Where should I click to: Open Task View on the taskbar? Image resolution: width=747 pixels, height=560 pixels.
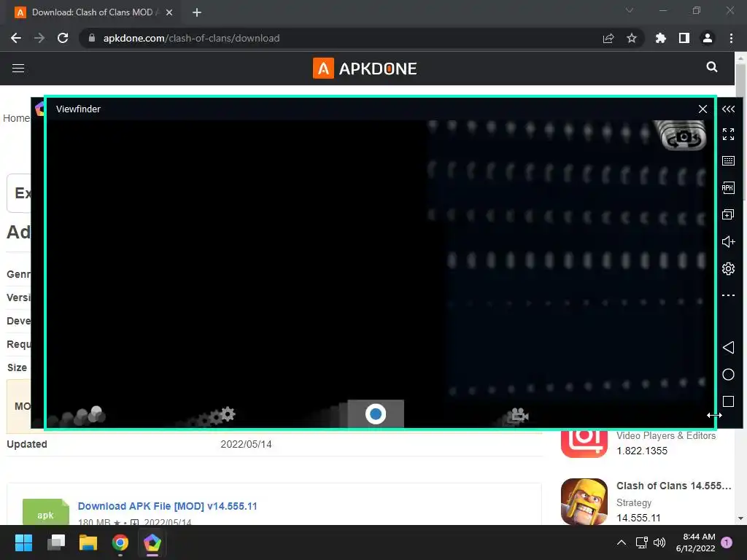point(56,542)
